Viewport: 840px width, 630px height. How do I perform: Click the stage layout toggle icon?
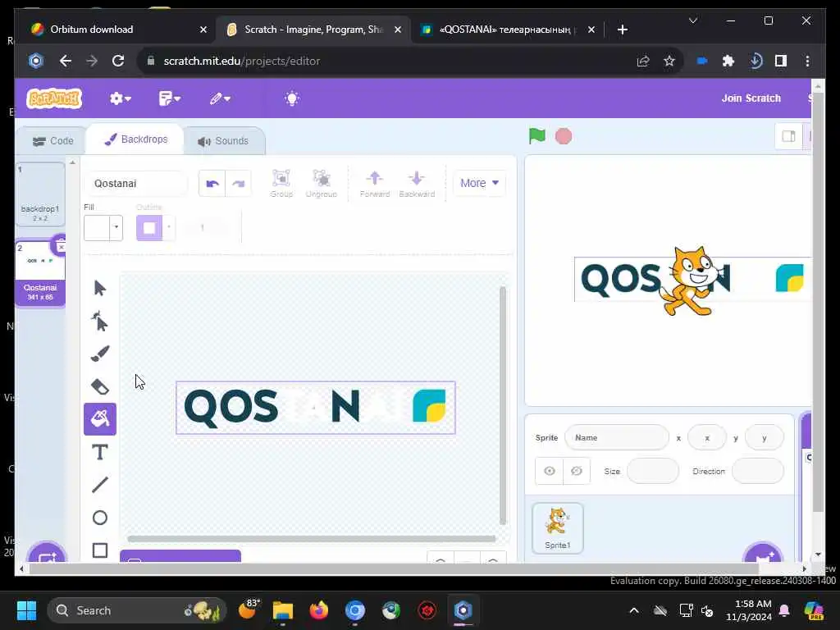(x=788, y=136)
